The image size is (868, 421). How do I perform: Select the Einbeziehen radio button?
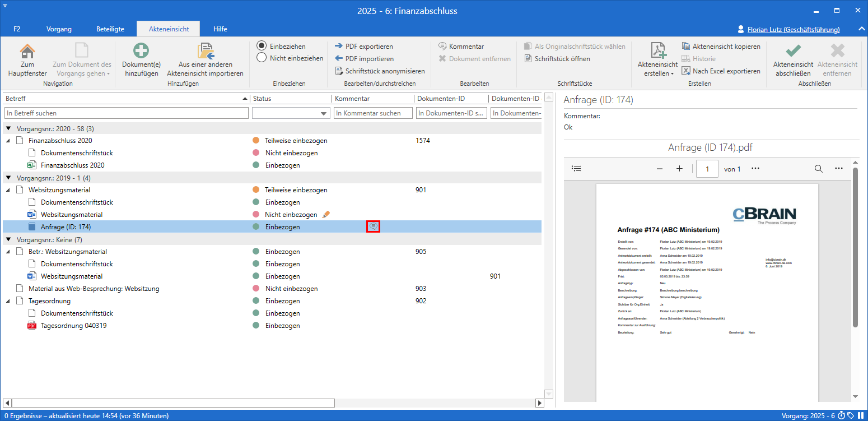262,46
